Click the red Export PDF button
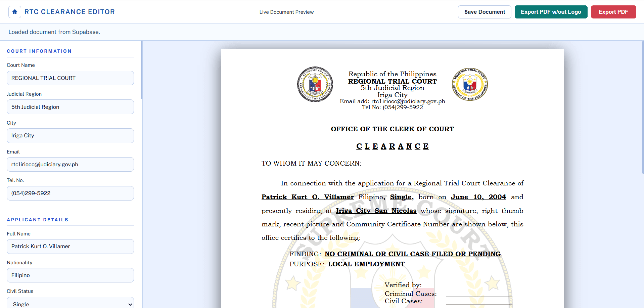 click(613, 12)
